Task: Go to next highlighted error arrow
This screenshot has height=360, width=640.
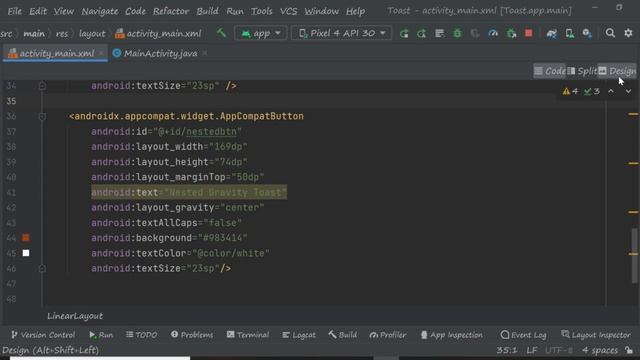Action: pyautogui.click(x=628, y=91)
